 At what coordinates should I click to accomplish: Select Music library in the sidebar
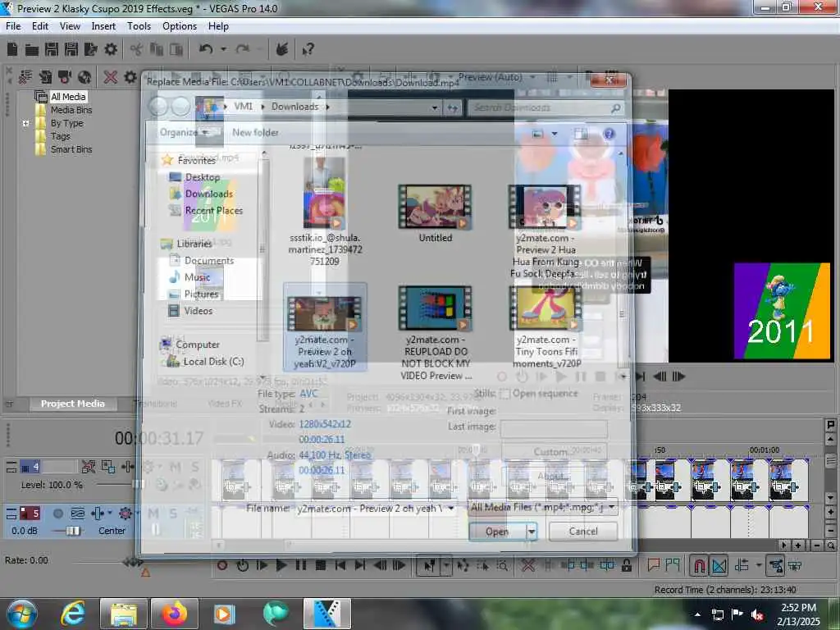(197, 277)
